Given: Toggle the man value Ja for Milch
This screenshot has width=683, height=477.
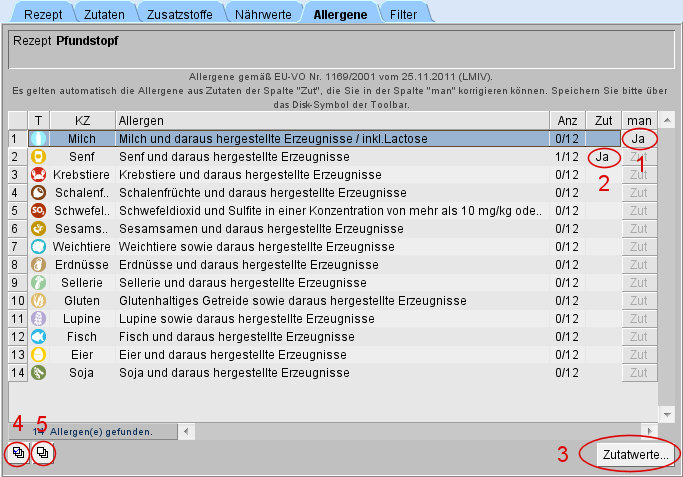Looking at the screenshot, I should click(638, 139).
